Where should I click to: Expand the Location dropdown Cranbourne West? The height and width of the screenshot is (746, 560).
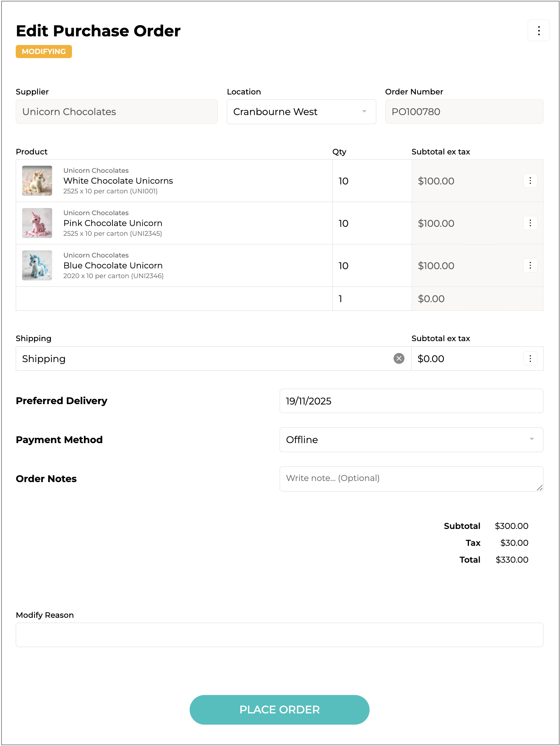click(301, 112)
